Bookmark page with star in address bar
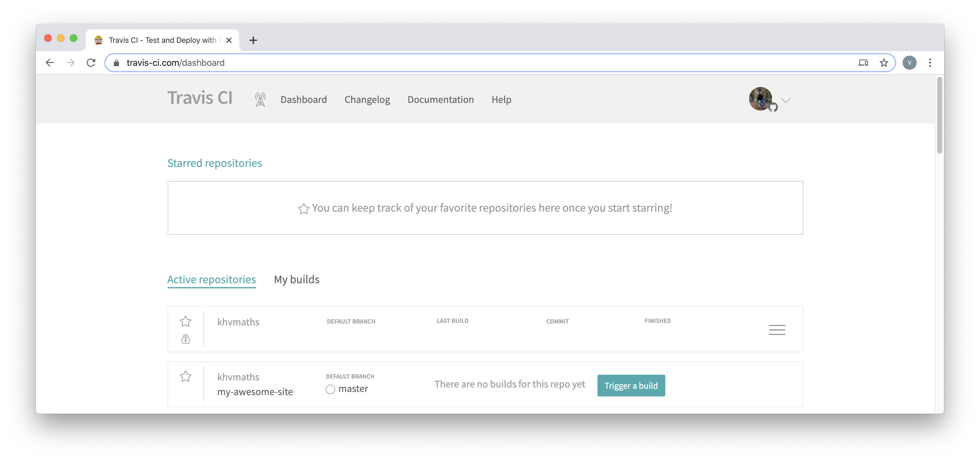 click(884, 63)
